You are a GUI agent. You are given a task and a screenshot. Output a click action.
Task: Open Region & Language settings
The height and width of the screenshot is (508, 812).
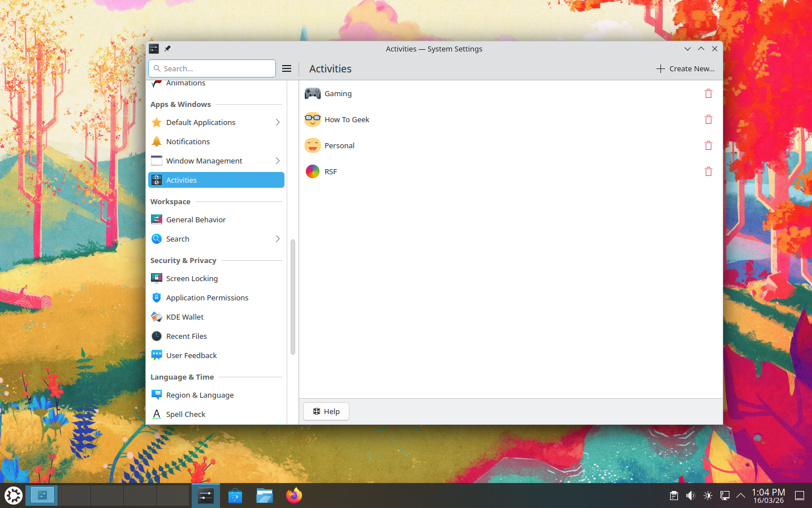point(216,395)
